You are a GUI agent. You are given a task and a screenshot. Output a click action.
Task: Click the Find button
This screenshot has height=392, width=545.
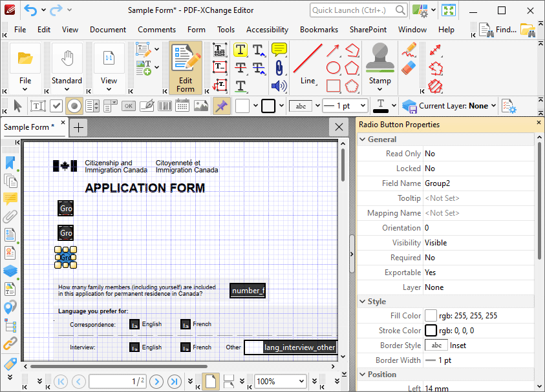click(498, 30)
